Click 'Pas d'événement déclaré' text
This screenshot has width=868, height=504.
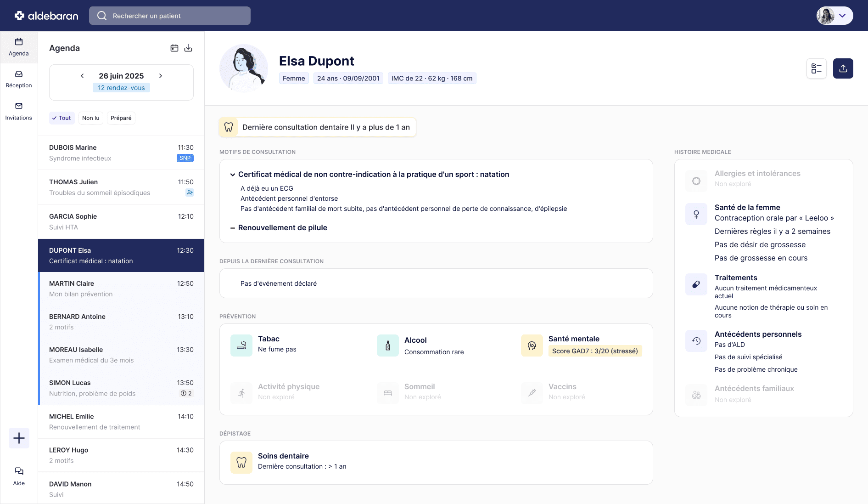[279, 283]
